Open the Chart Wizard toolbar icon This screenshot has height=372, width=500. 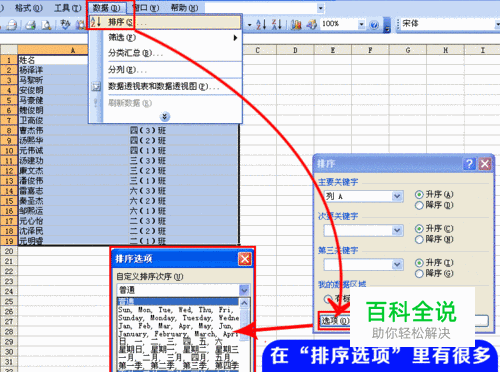point(296,24)
